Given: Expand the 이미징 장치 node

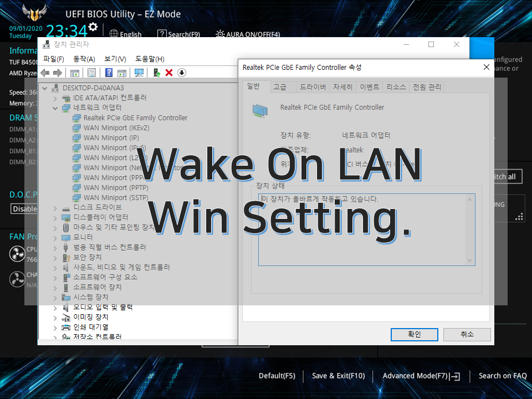Looking at the screenshot, I should point(55,318).
